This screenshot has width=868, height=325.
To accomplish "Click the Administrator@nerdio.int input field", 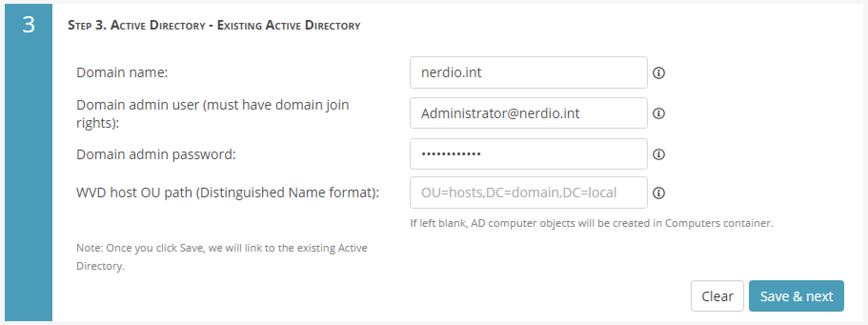I will 528,113.
